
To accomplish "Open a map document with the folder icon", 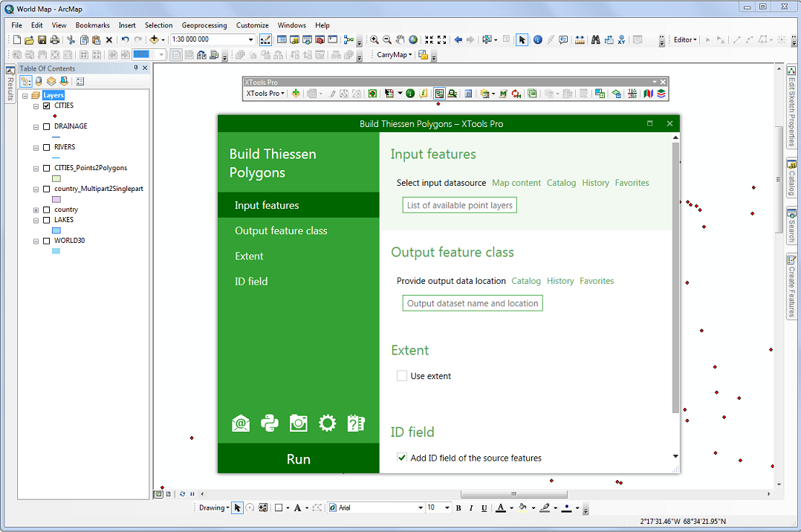I will (x=29, y=40).
